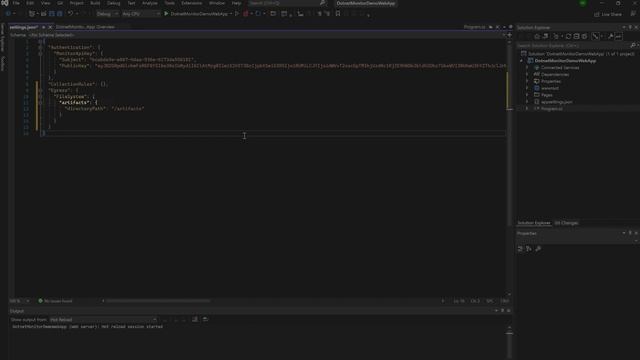This screenshot has height=360, width=640.
Task: Select Program.cs in Solution Explorer
Action: coord(551,109)
